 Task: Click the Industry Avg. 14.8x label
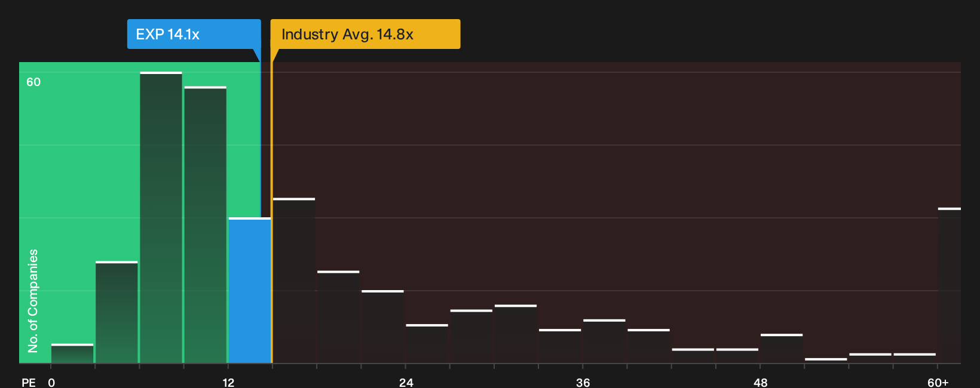click(365, 34)
